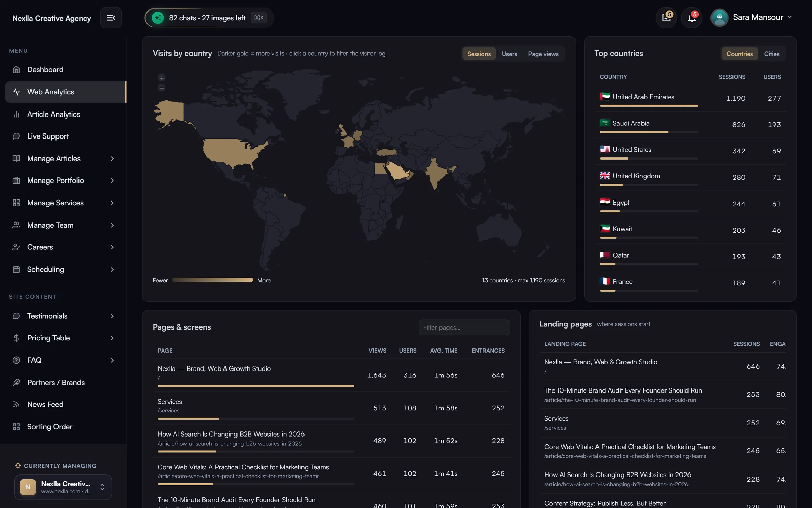812x508 pixels.
Task: Open /services link in Pages & screens
Action: 168,410
